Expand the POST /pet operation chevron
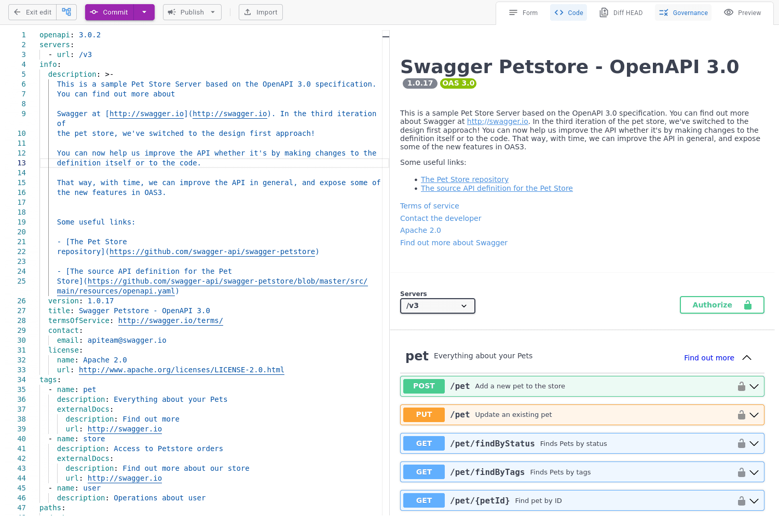The width and height of the screenshot is (779, 532). [x=754, y=386]
